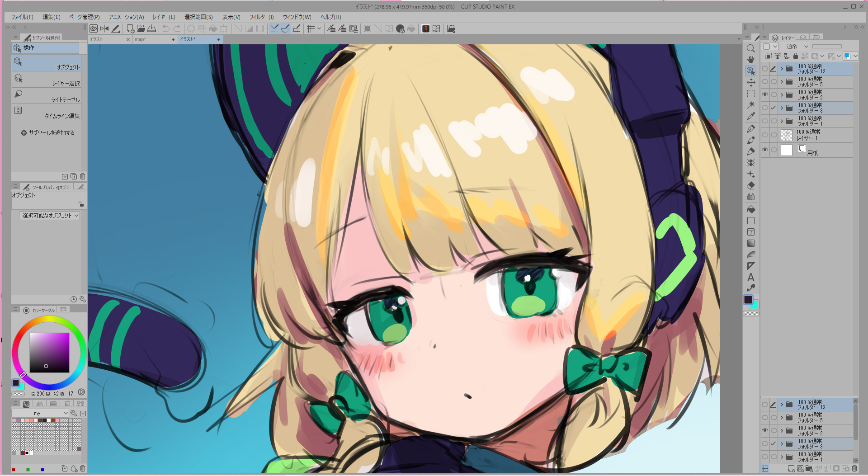Open the 通常 blending mode dropdown
This screenshot has height=476, width=868.
click(797, 47)
